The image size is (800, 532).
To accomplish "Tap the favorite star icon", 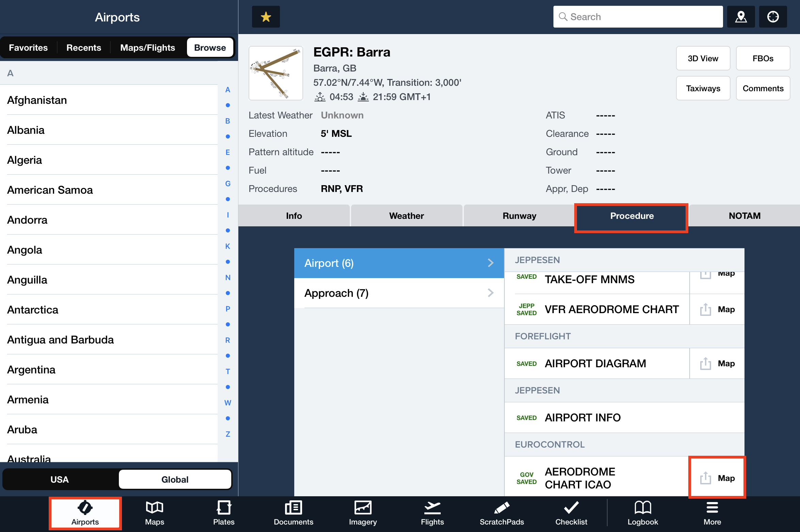I will click(266, 17).
